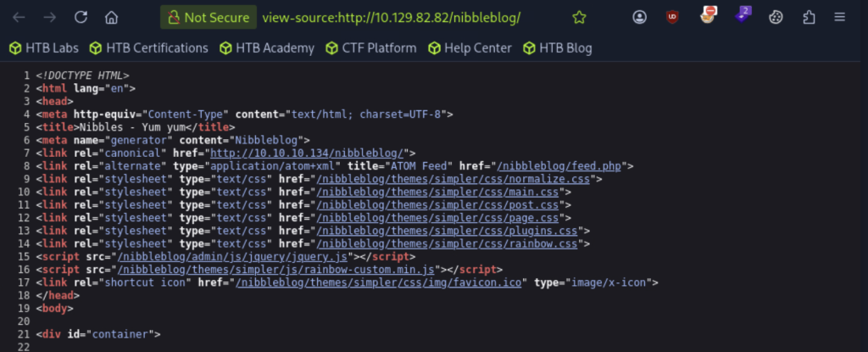Open the uBlock Origin extension icon

tap(672, 17)
